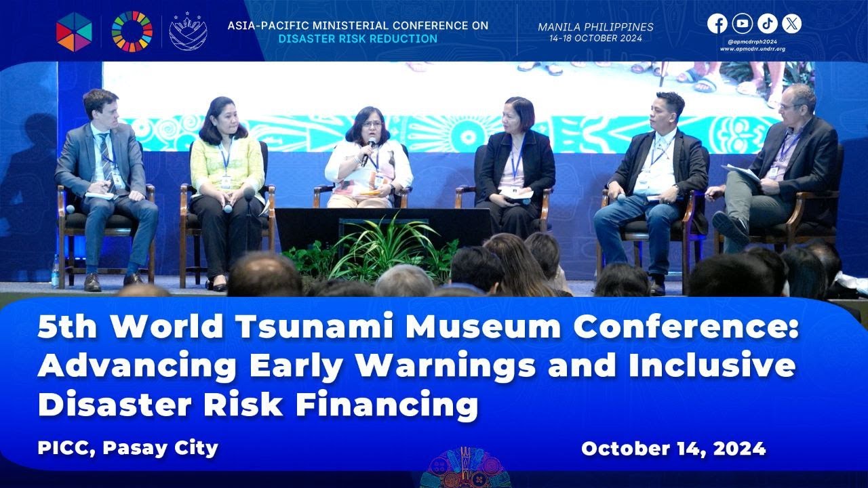Click the "PICC, Pasay City" location text
Image resolution: width=868 pixels, height=488 pixels.
tap(128, 448)
